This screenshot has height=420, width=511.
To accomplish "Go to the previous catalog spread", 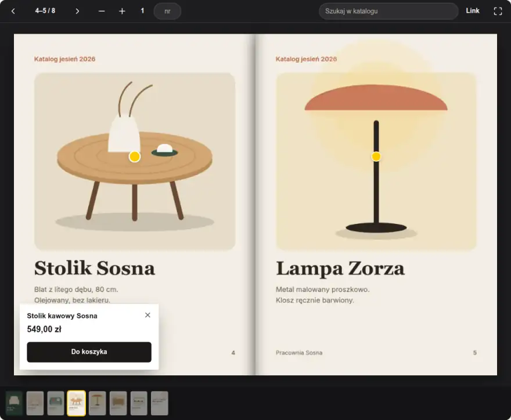I will point(13,11).
